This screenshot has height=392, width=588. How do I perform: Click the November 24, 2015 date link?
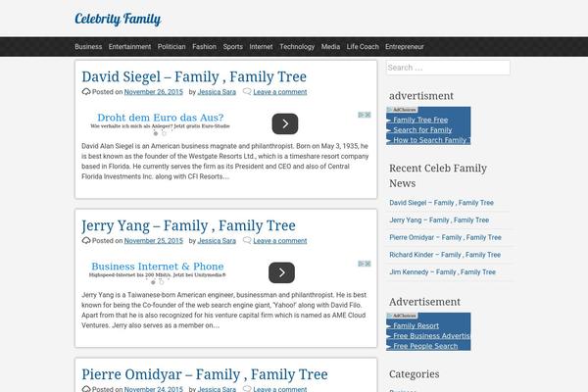point(154,389)
